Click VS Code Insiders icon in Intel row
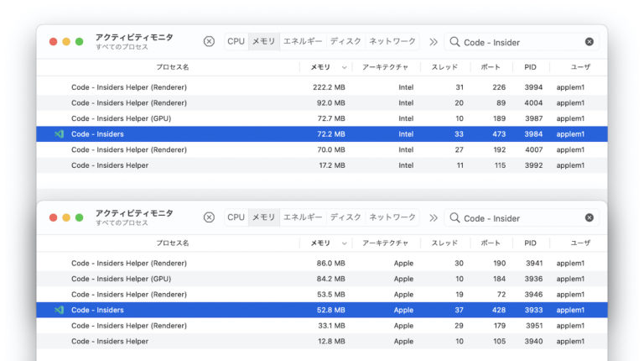Screen dimensions: 644x361 click(x=59, y=134)
